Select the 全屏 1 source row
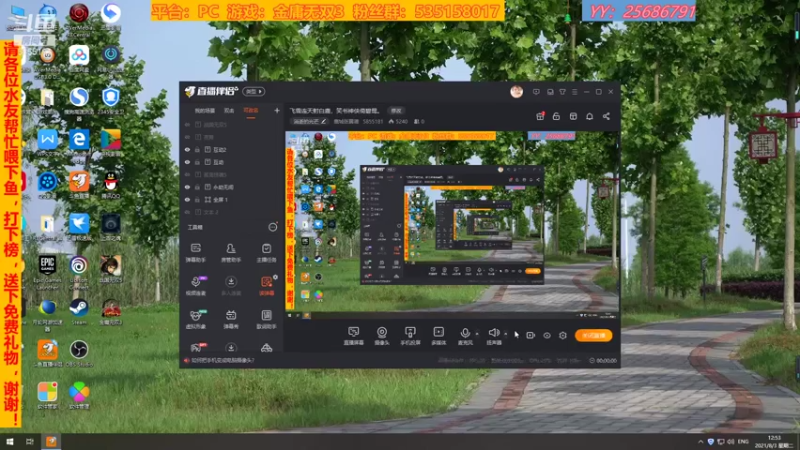Viewport: 800px width, 450px height. (x=232, y=199)
